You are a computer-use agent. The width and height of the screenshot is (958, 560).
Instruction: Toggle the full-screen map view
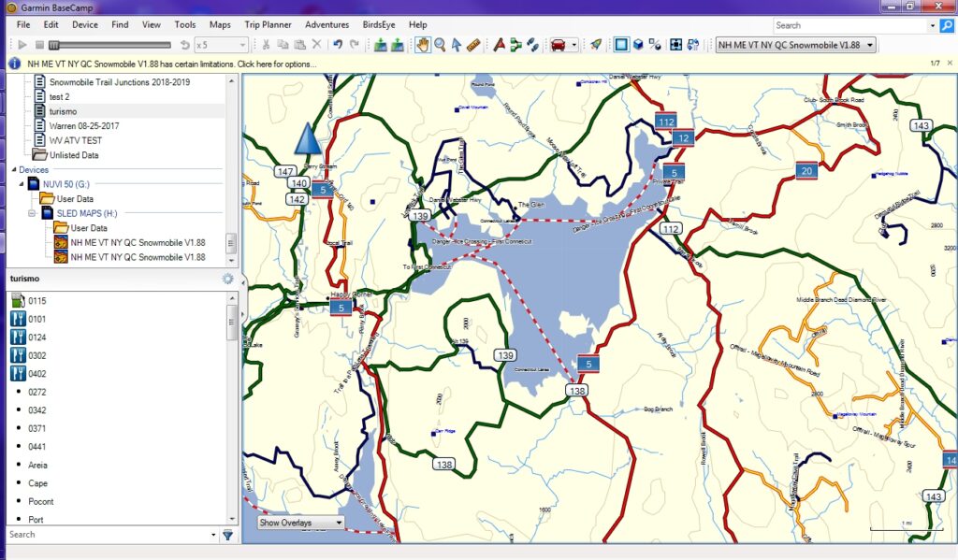(676, 45)
